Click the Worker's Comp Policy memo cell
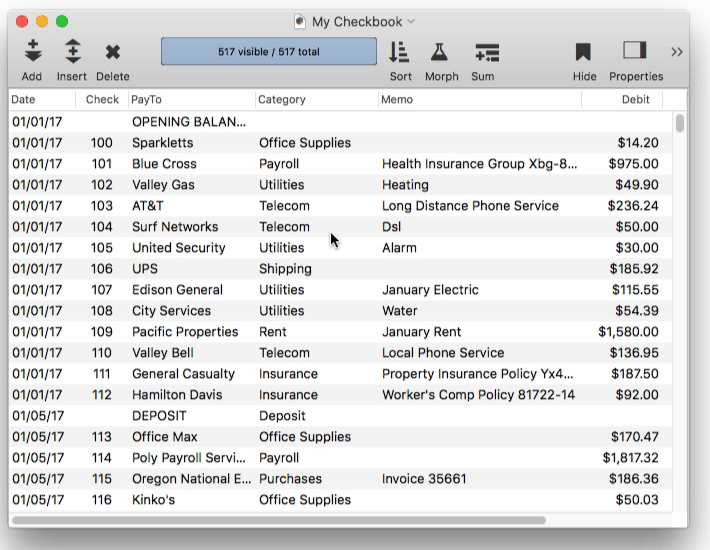 [478, 395]
